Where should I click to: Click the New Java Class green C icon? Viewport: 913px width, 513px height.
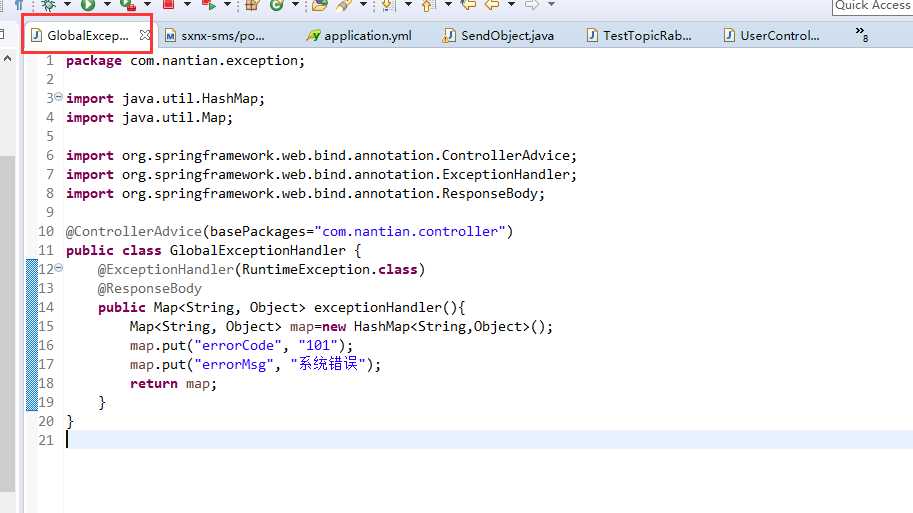277,5
